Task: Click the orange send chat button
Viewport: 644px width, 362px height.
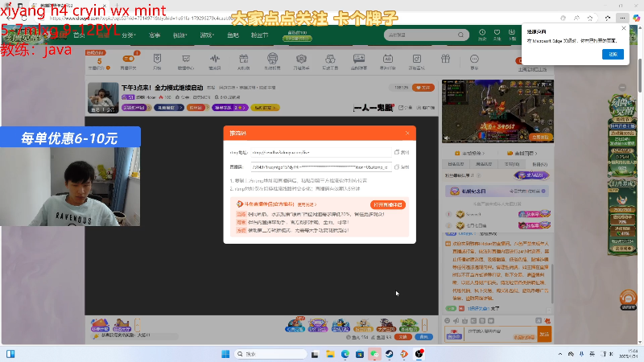Action: (x=544, y=334)
